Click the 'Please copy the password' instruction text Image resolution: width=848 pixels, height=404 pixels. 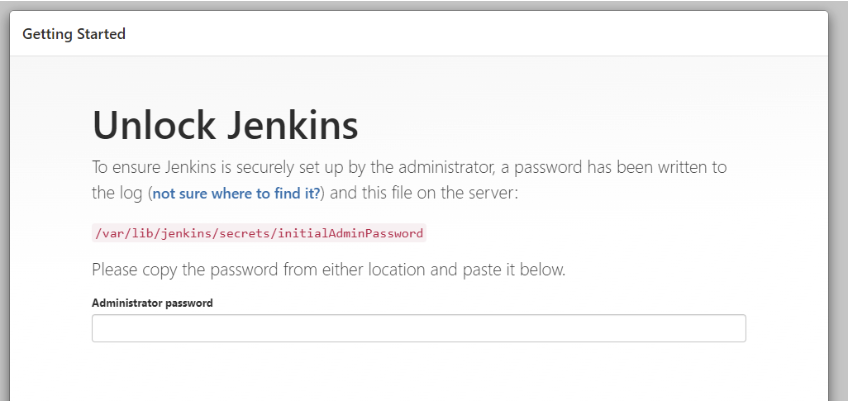tap(328, 269)
